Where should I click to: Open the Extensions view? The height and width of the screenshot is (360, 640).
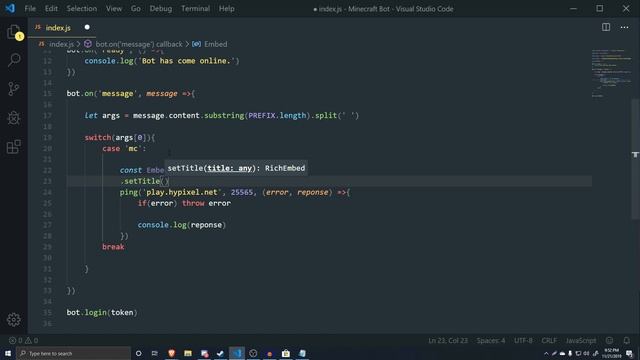click(14, 147)
